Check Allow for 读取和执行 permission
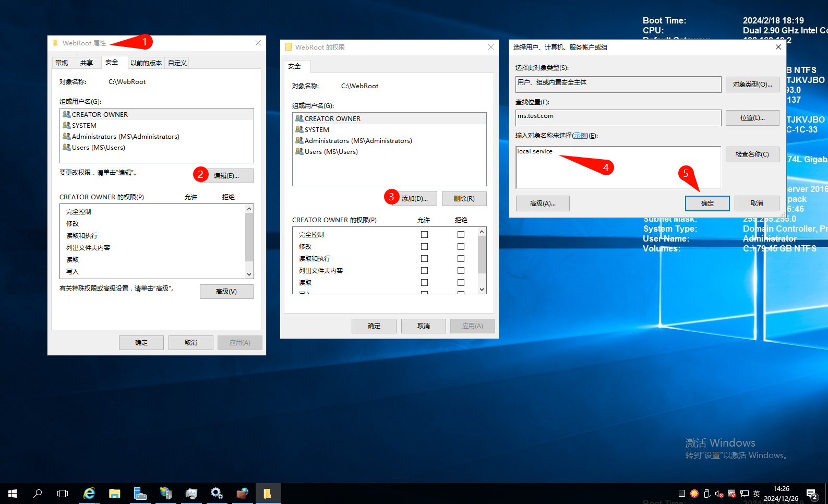 point(424,259)
